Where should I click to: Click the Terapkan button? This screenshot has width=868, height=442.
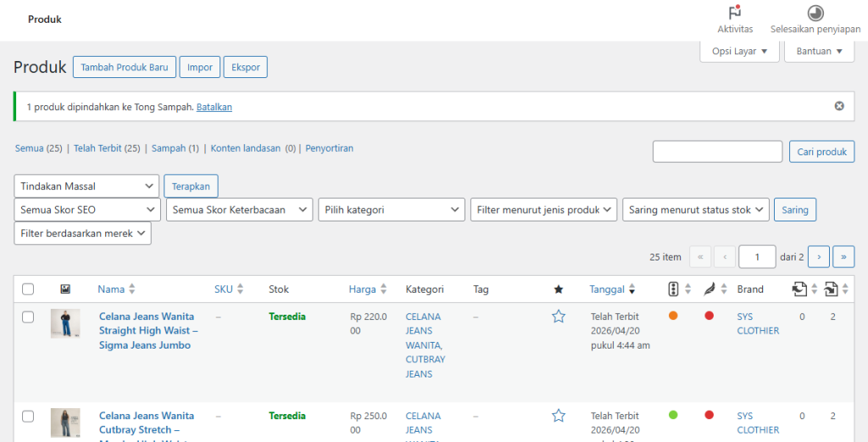pos(191,186)
